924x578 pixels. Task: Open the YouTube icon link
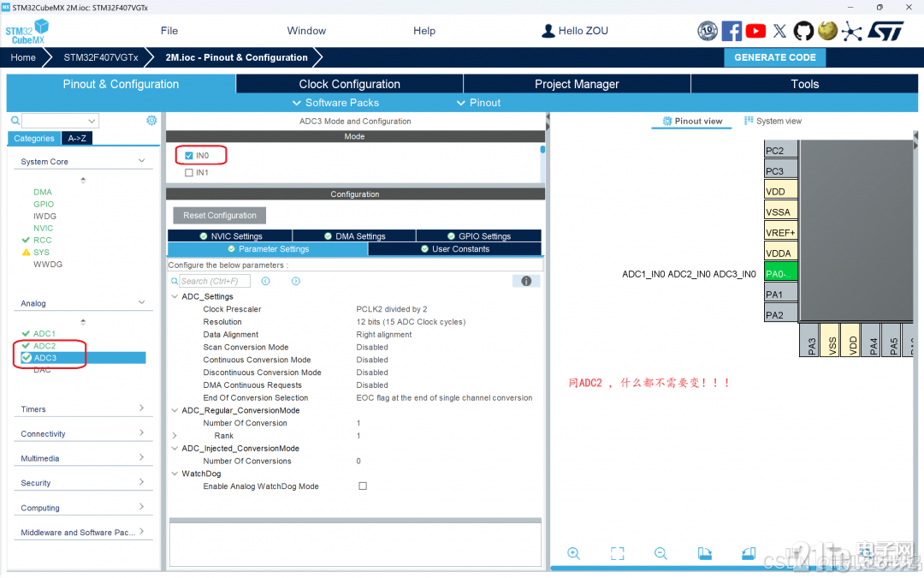click(x=755, y=31)
